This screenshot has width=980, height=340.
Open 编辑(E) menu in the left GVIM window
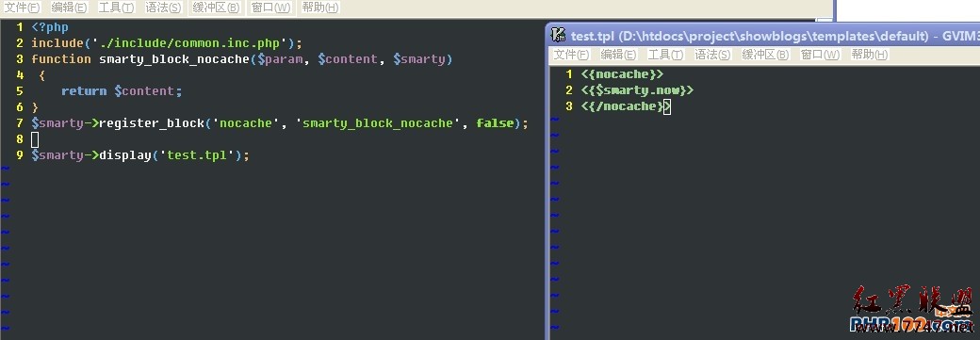(x=70, y=8)
